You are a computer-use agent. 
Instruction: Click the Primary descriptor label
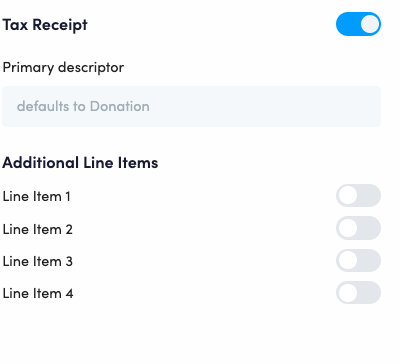pyautogui.click(x=63, y=68)
